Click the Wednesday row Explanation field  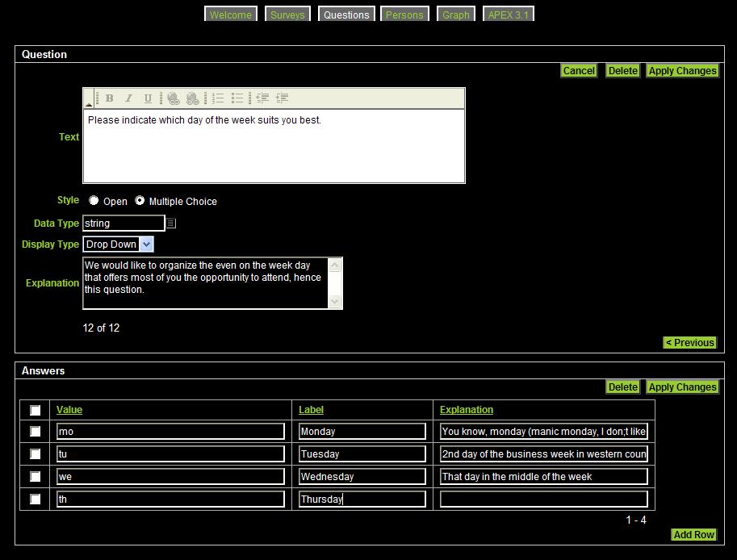point(544,476)
